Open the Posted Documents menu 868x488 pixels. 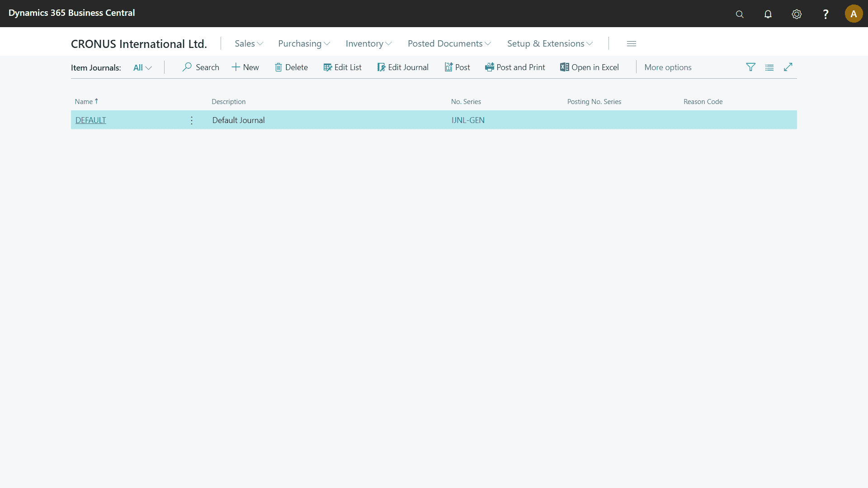point(449,43)
